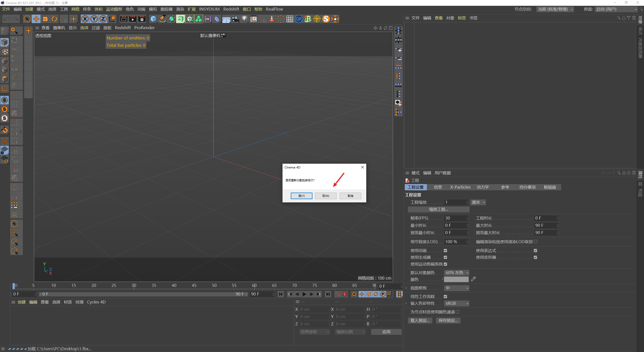Select the Move tool in top toolbar

pyautogui.click(x=36, y=19)
